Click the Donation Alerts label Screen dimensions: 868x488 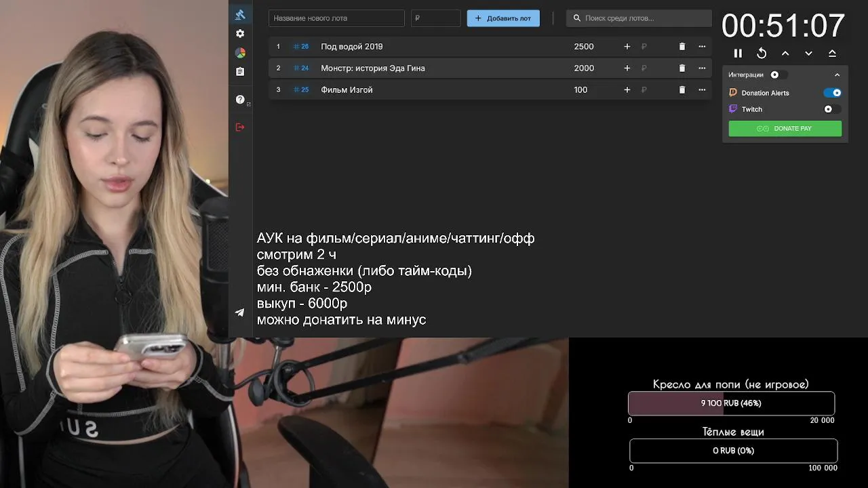pos(766,93)
